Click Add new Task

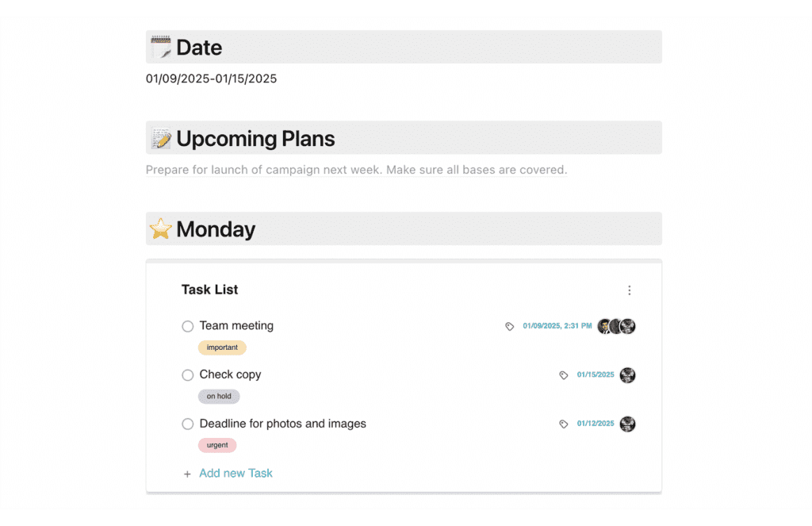(236, 473)
